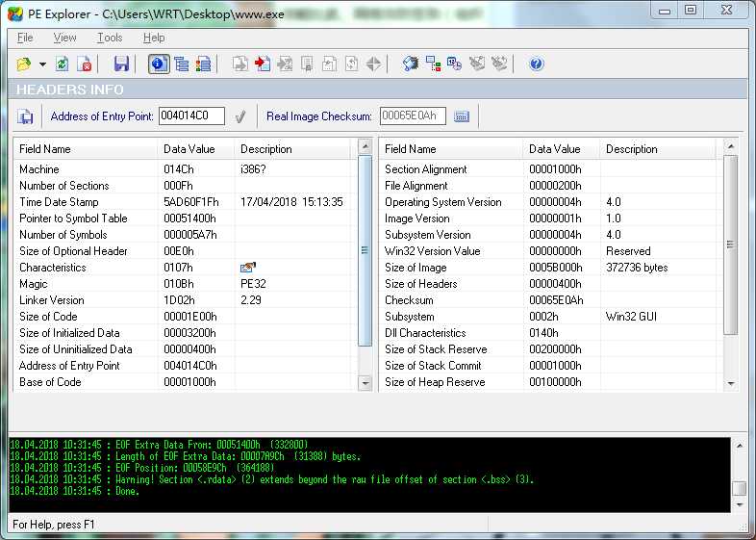Viewport: 756px width, 540px height.
Task: Toggle the Headers Info view button
Action: coord(159,64)
